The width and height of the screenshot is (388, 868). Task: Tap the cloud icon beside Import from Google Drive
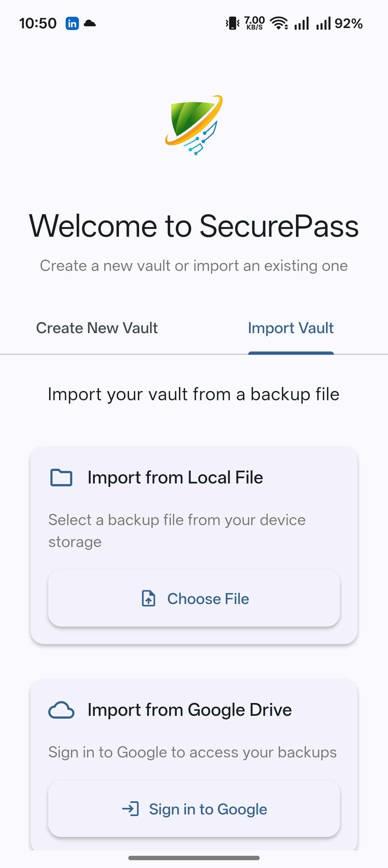pos(61,710)
